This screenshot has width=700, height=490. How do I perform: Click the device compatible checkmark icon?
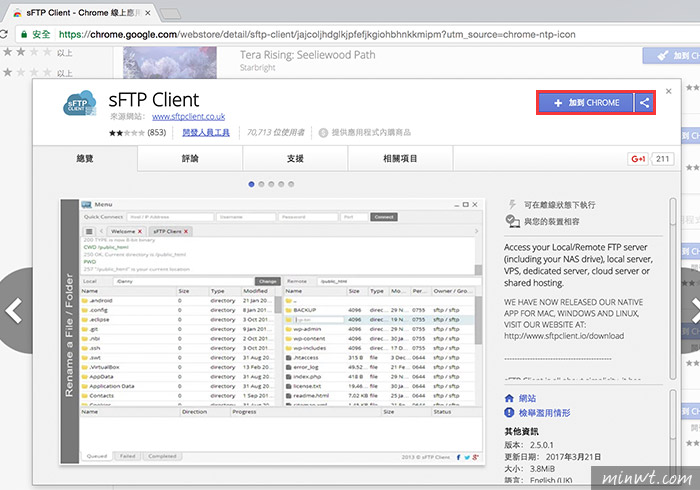pos(512,221)
